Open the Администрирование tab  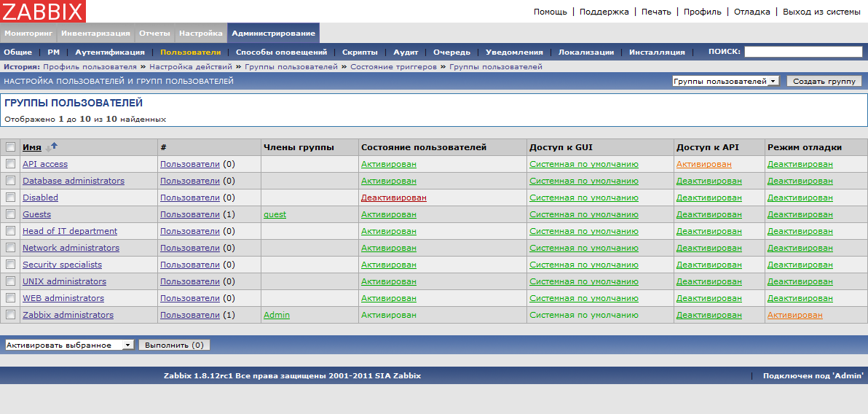click(x=274, y=34)
